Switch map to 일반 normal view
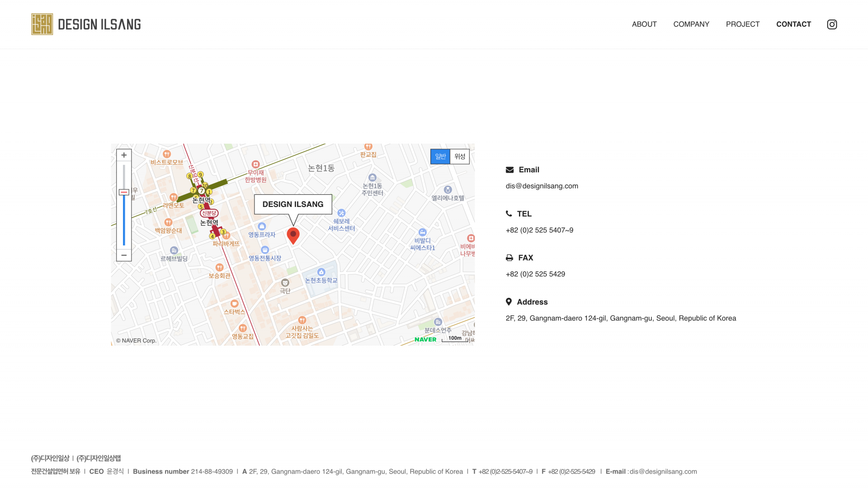The width and height of the screenshot is (868, 489). point(440,156)
